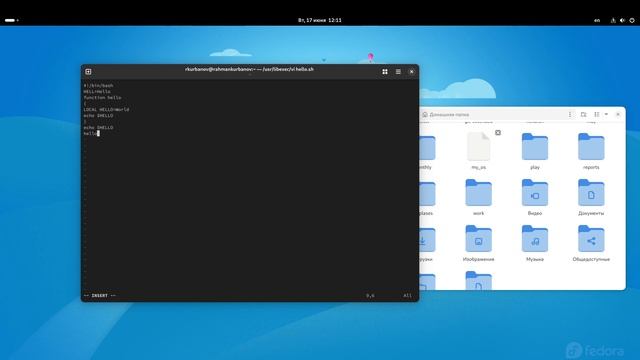
Task: Open the terminal hamburger menu
Action: [398, 71]
